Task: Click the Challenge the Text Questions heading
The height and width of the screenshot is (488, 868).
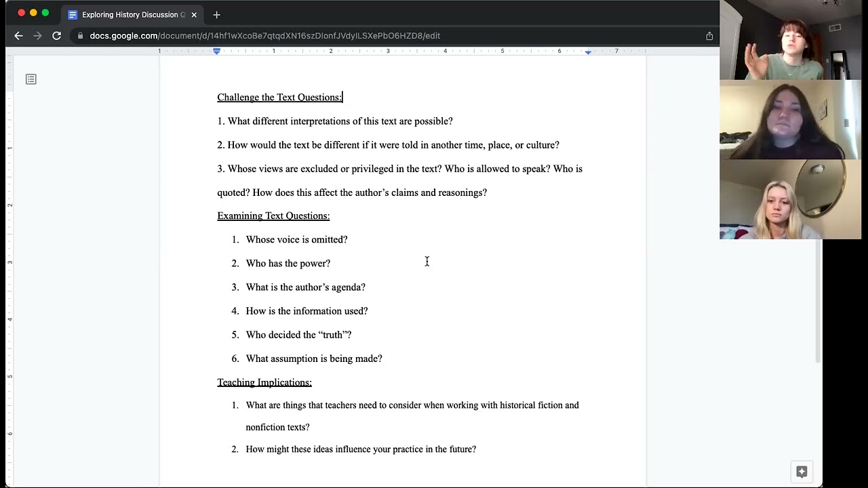Action: click(x=279, y=97)
